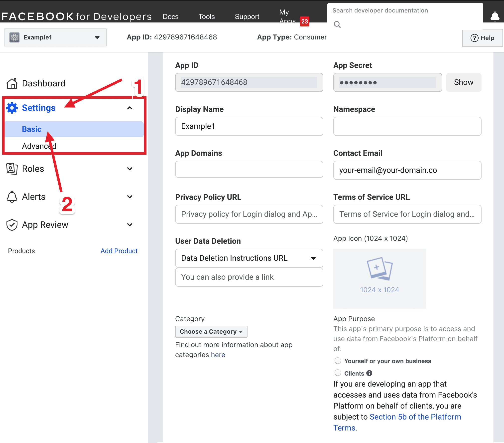Click the Add Product link
Screen dimensions: 504x443
119,251
